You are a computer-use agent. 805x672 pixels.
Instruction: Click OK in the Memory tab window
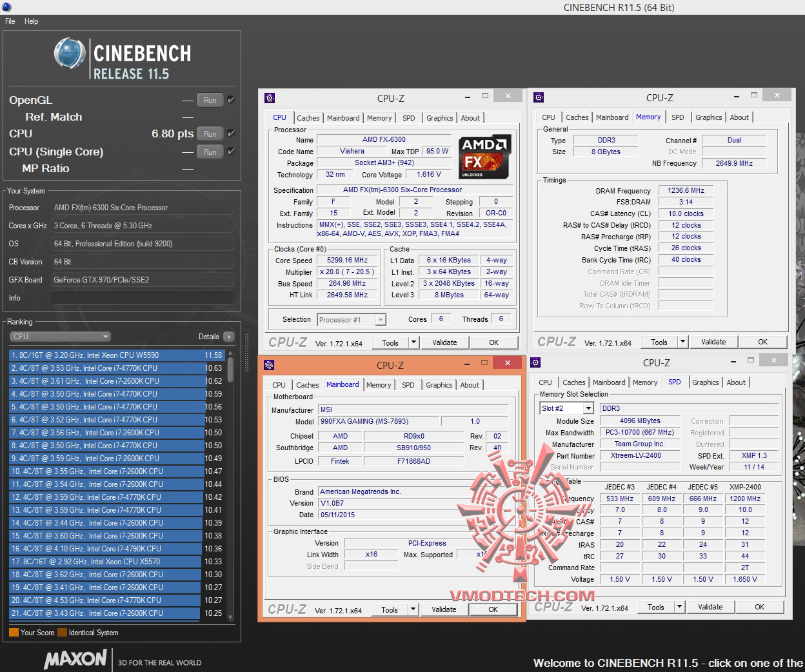pyautogui.click(x=762, y=342)
